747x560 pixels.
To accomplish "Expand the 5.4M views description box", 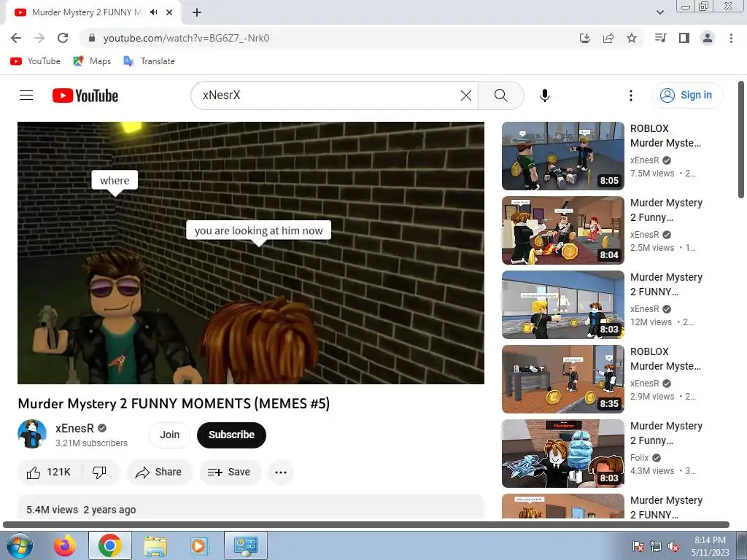I will click(251, 507).
